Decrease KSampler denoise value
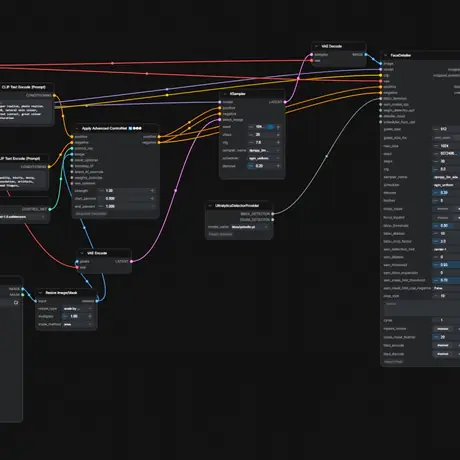 tap(251, 166)
